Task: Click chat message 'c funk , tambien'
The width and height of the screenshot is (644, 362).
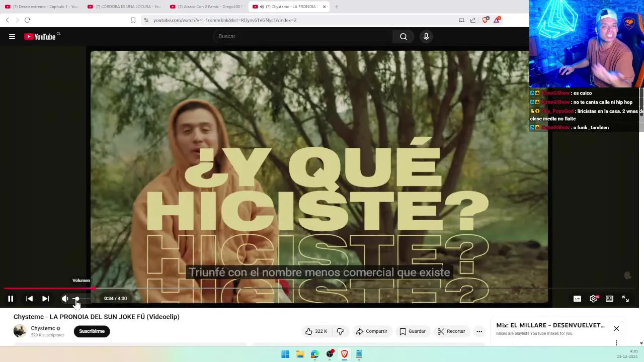Action: (x=591, y=128)
